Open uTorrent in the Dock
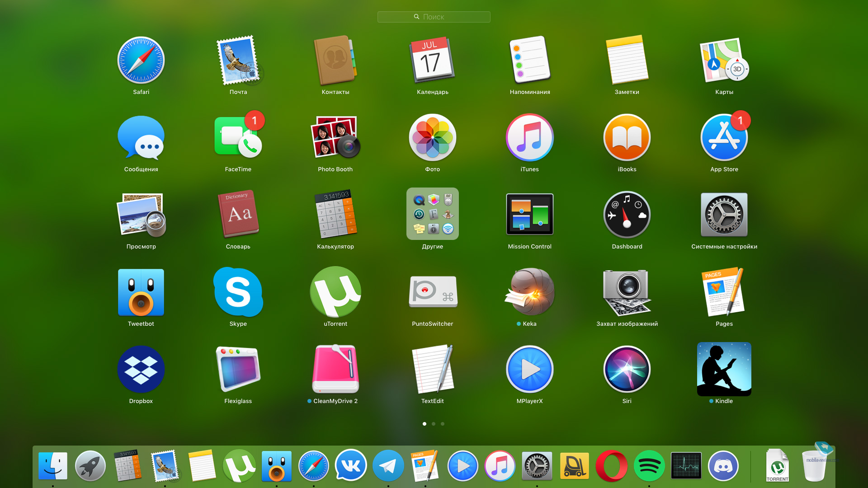 pos(239,466)
